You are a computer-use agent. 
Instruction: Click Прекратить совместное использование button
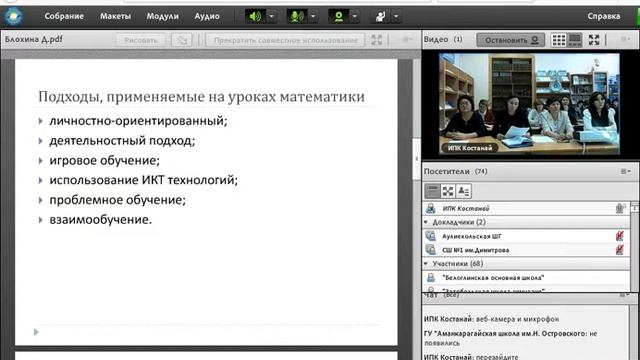click(285, 40)
